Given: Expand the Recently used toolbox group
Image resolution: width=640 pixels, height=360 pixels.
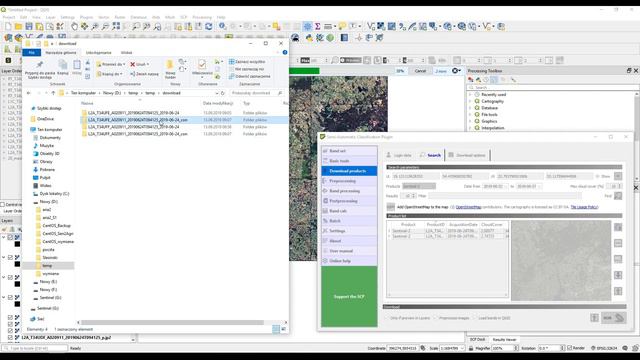Looking at the screenshot, I should coord(470,95).
